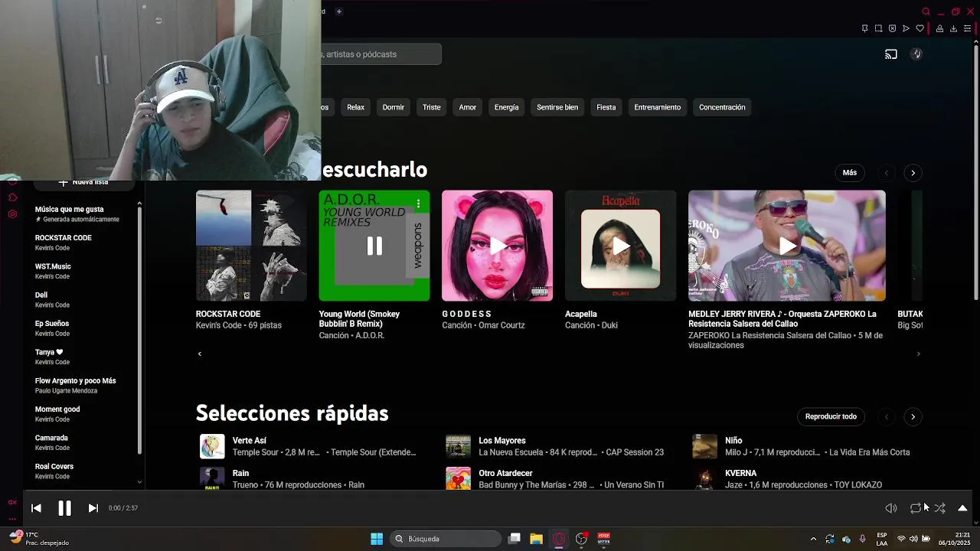Open the Windows Start menu
This screenshot has height=551, width=980.
[377, 539]
